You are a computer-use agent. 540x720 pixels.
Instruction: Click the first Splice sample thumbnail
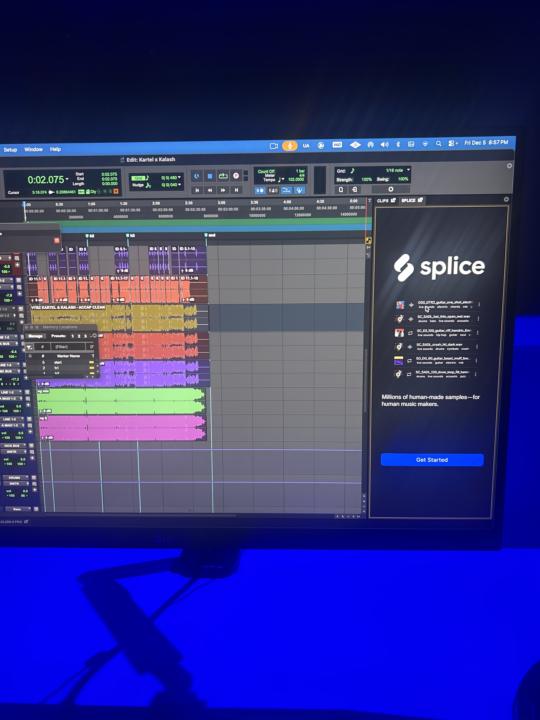pos(400,305)
